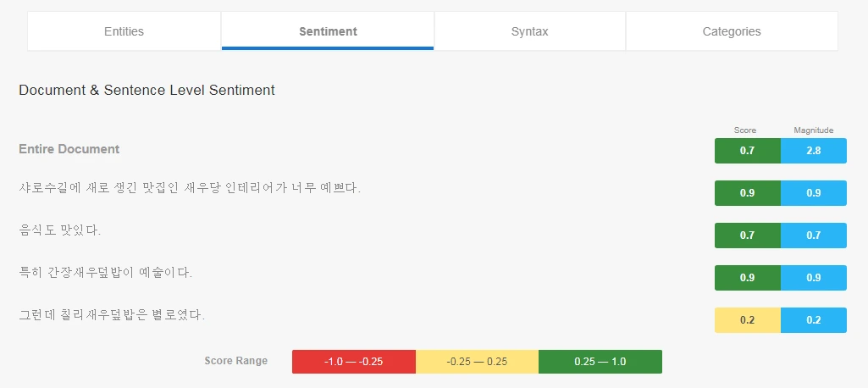Click the yellow 0.2 score badge
868x388 pixels.
tap(747, 320)
